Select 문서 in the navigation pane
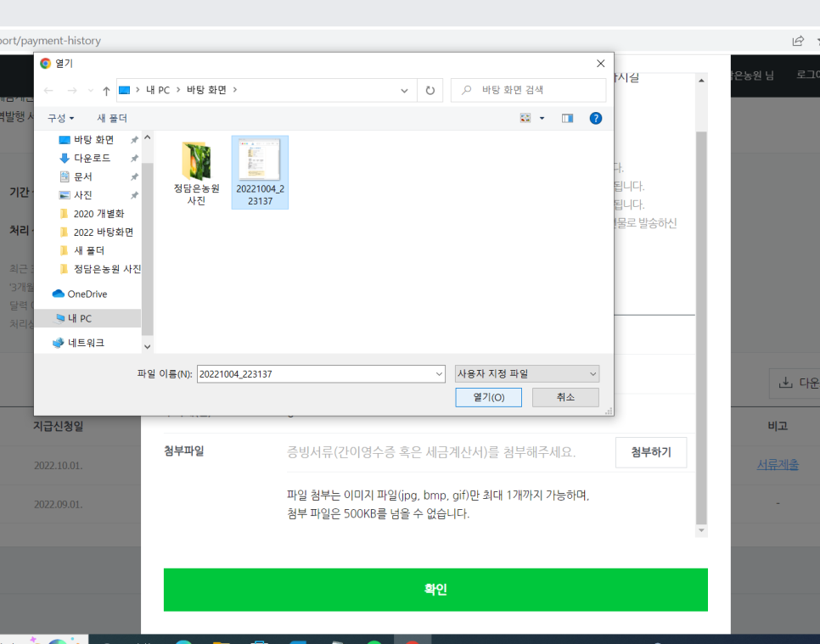 (x=82, y=176)
